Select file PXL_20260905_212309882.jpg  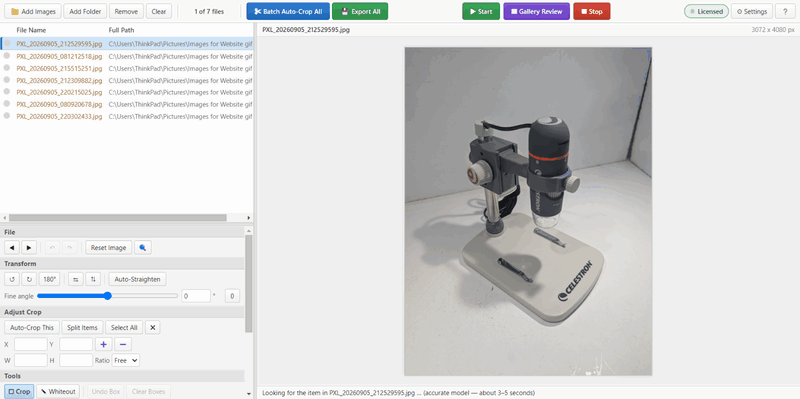(59, 81)
